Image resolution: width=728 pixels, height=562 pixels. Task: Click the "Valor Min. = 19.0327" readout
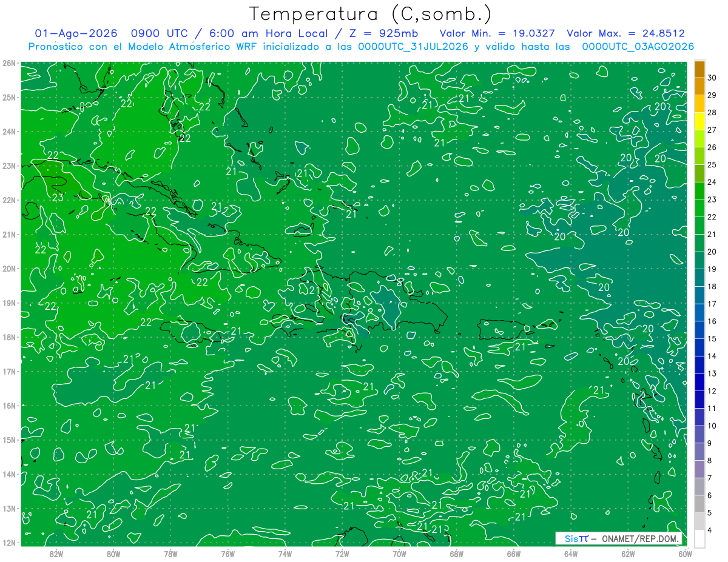click(497, 34)
